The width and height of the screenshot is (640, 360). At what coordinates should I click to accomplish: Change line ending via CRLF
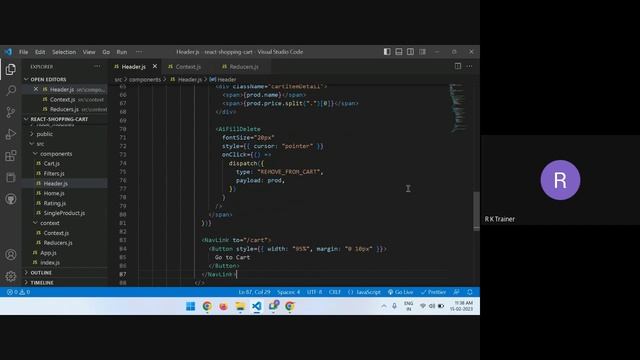pos(335,292)
